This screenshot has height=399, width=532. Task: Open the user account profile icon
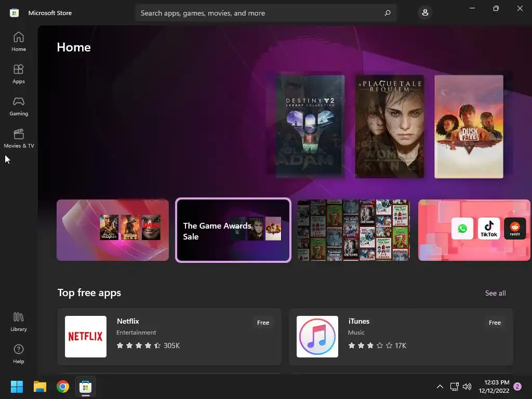pyautogui.click(x=425, y=13)
